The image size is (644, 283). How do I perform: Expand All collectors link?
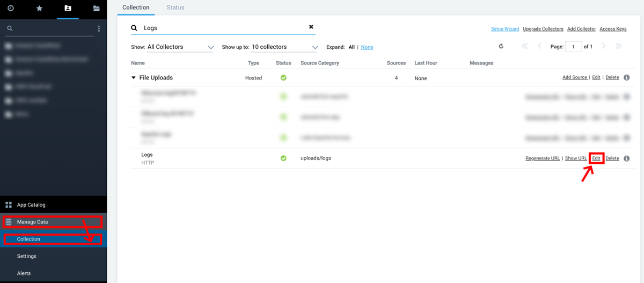click(x=352, y=47)
